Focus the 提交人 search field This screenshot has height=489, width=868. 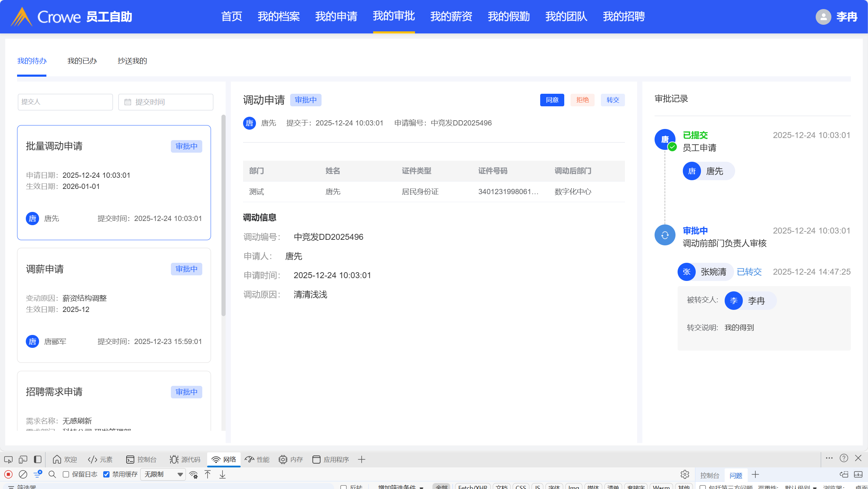(65, 102)
